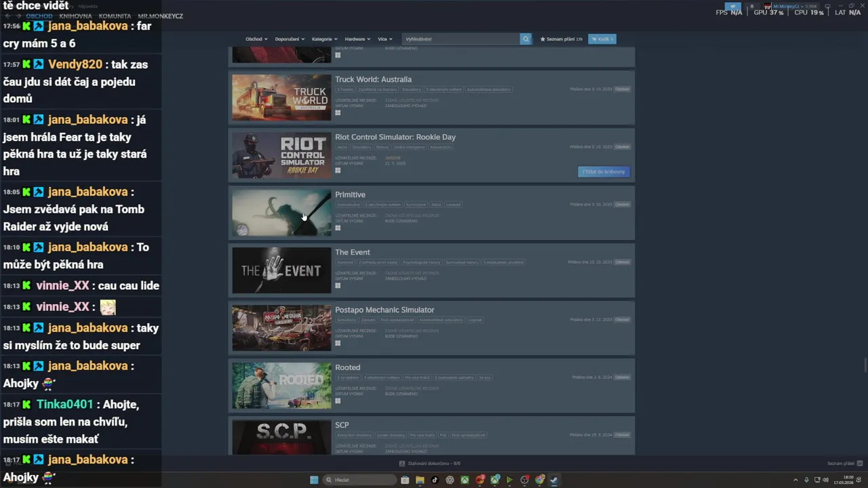
Task: Switch to Steam in the taskbar
Action: pos(554,480)
